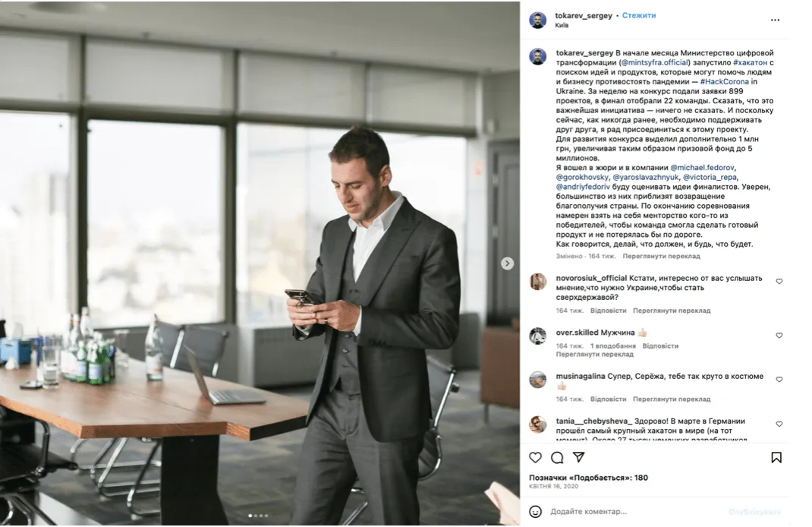Viewport: 812px width, 527px height.
Task: Save post using the bookmark icon
Action: [776, 458]
